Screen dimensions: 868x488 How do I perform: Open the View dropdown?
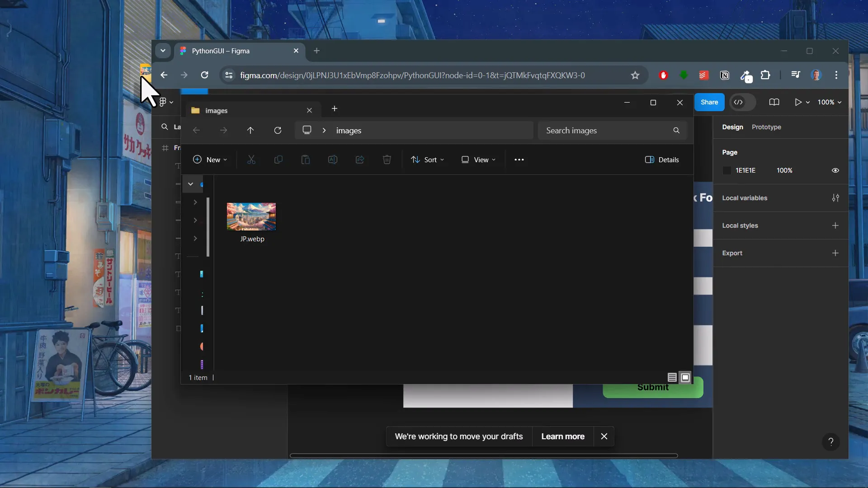pos(478,160)
